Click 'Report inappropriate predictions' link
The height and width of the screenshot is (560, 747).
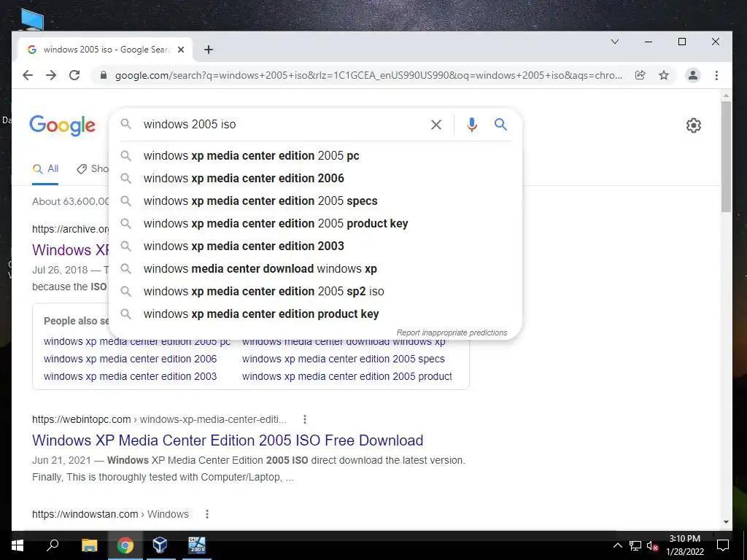click(x=452, y=332)
